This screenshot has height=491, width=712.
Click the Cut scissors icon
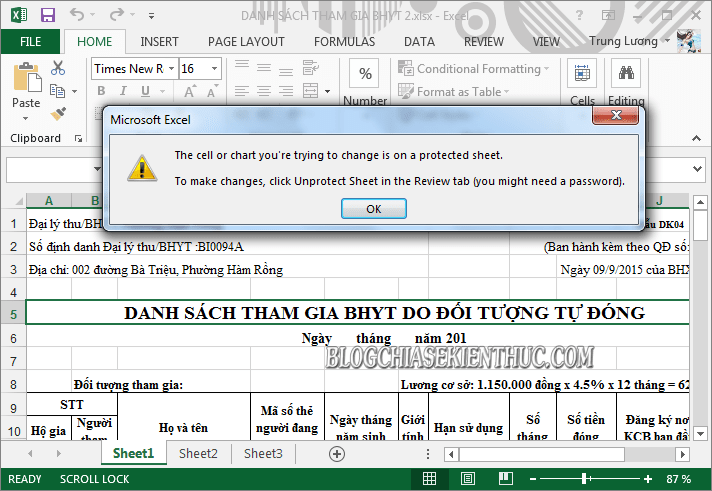pyautogui.click(x=58, y=68)
